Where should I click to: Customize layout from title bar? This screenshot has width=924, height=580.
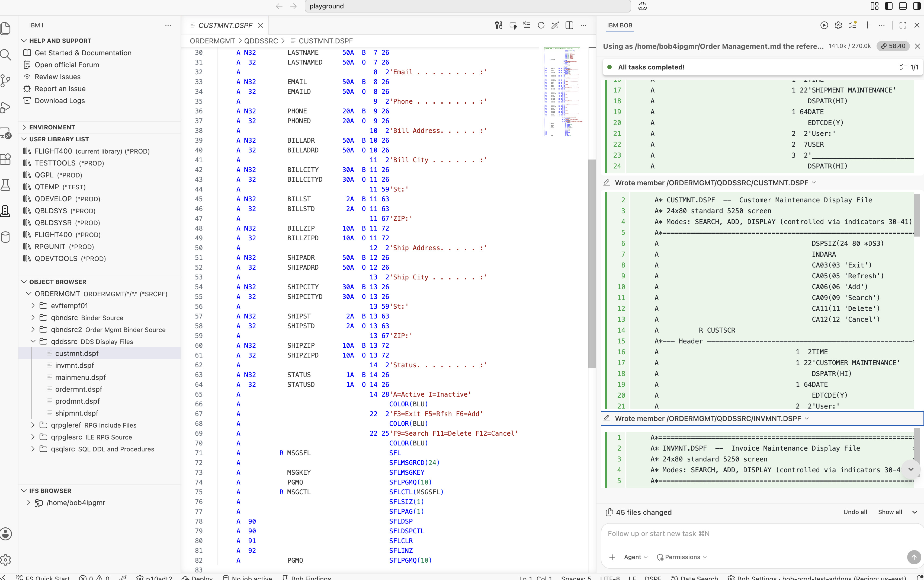pos(875,6)
